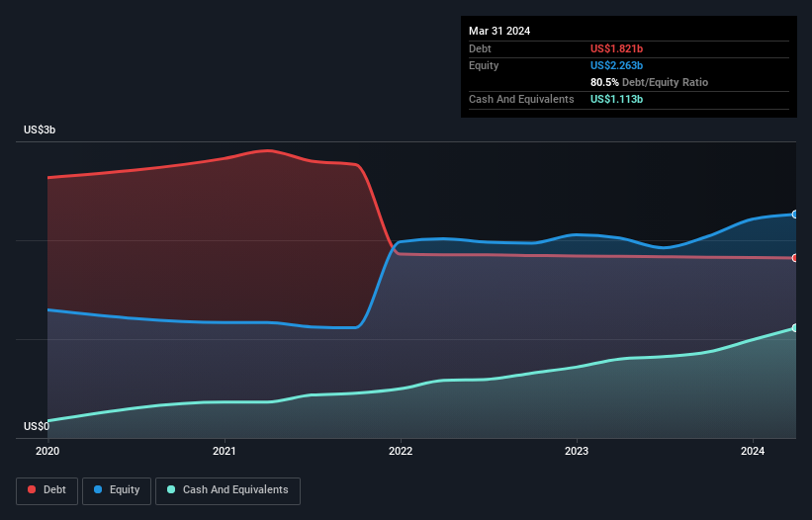Click the Mar 31 2024 tooltip date
812x520 pixels.
pos(499,31)
